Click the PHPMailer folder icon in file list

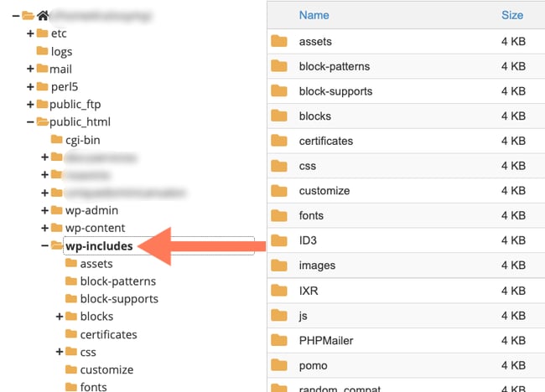(279, 340)
